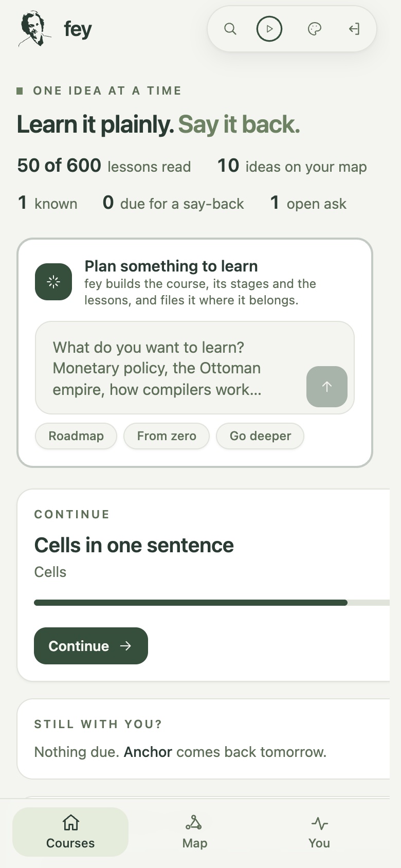Viewport: 401px width, 868px height.
Task: Click the Continue button
Action: tap(91, 646)
